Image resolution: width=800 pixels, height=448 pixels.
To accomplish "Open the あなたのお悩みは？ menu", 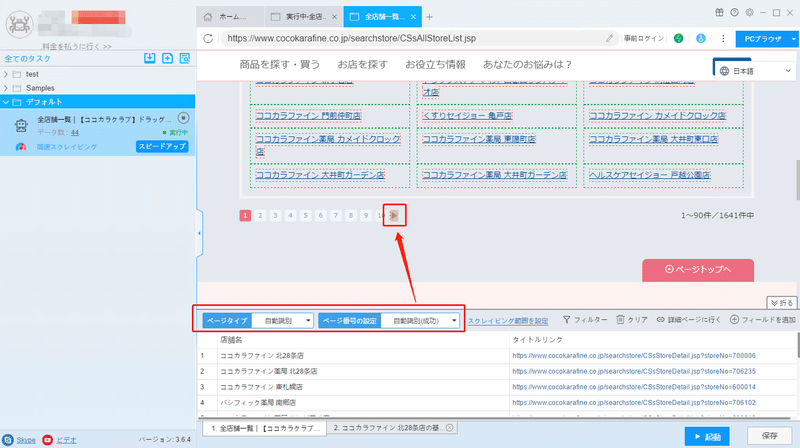I will 528,65.
